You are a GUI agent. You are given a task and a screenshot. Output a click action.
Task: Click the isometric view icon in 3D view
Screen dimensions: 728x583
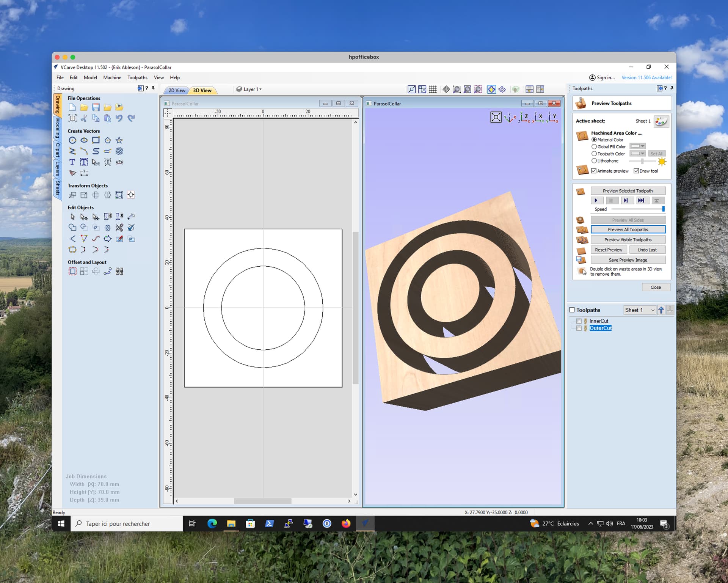coord(509,117)
